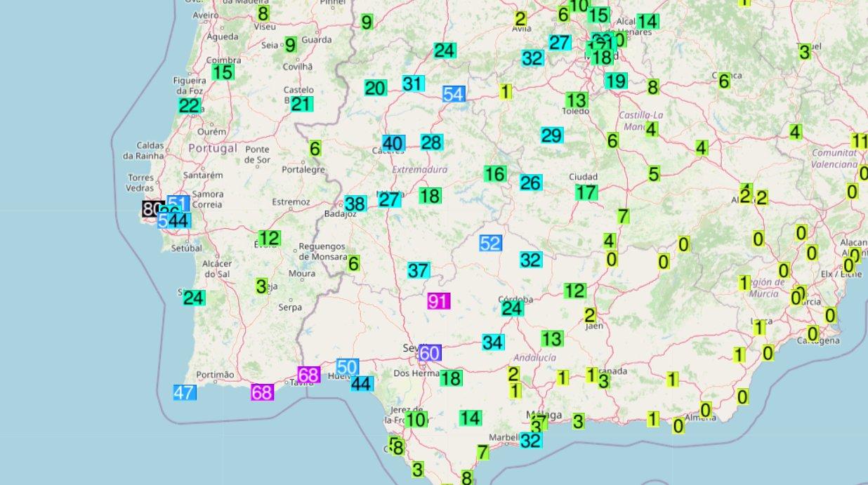Viewport: 868px width, 485px height.
Task: Click the Caldas da Rainha label
Action: [x=143, y=150]
